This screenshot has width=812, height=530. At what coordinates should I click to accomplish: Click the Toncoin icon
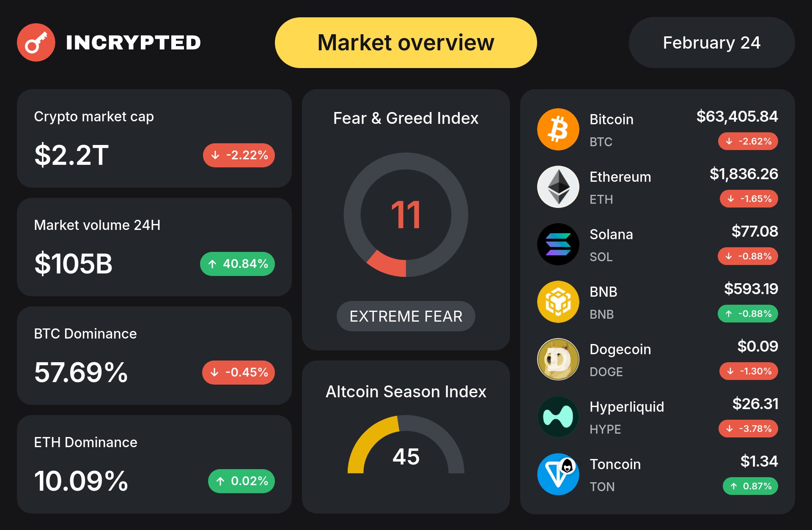click(558, 474)
